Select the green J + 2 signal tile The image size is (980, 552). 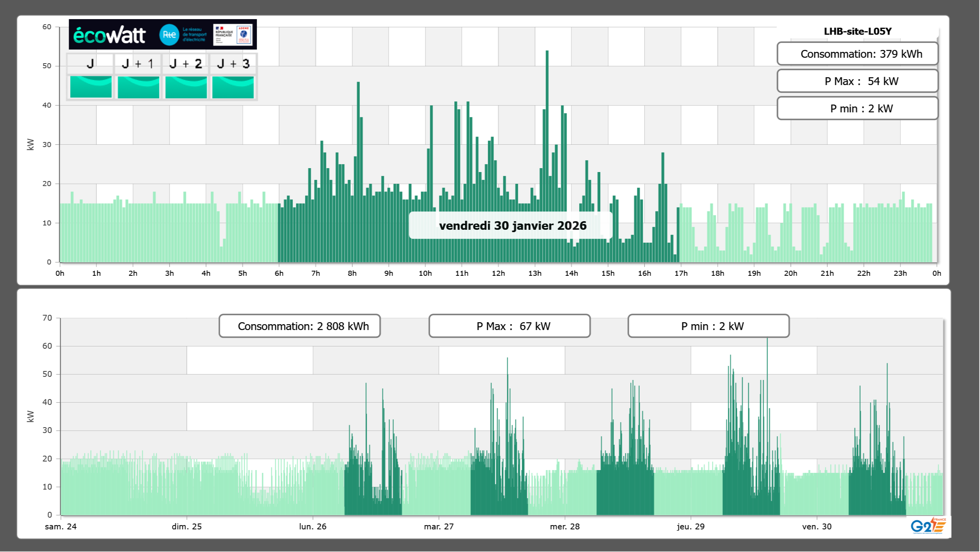pyautogui.click(x=186, y=87)
